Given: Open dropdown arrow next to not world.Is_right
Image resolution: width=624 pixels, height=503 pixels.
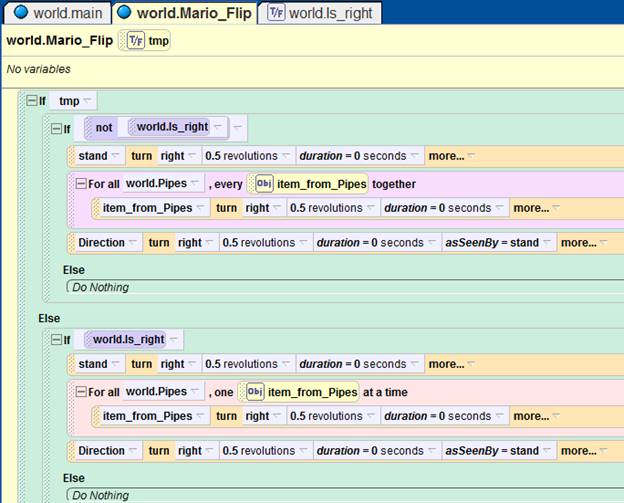Looking at the screenshot, I should click(x=237, y=127).
